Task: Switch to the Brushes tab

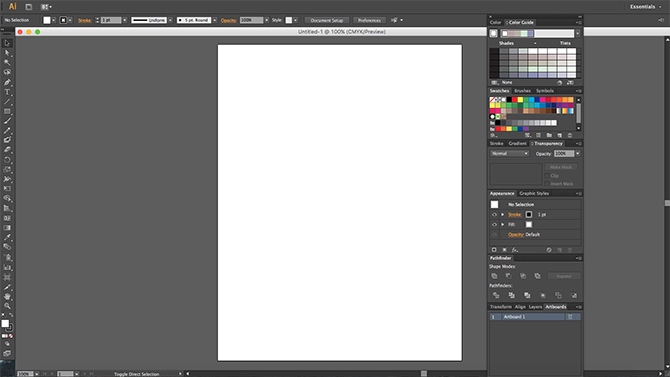Action: (x=522, y=91)
